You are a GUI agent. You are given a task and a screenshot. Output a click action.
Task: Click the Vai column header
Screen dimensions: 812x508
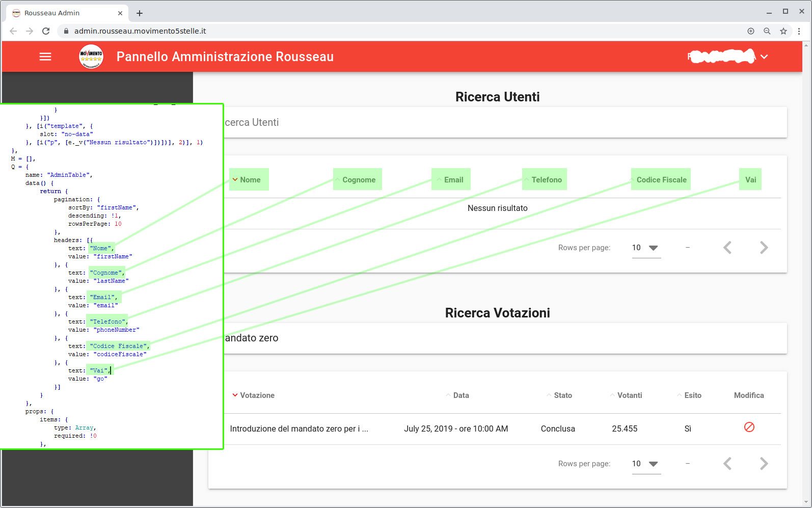click(x=750, y=179)
